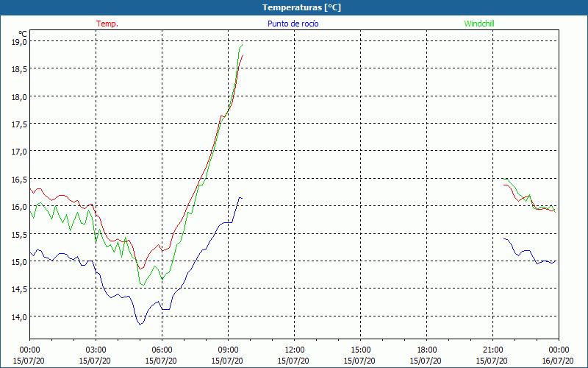The width and height of the screenshot is (588, 368).
Task: Click the 15,5 y-axis value
Action: 19,234
